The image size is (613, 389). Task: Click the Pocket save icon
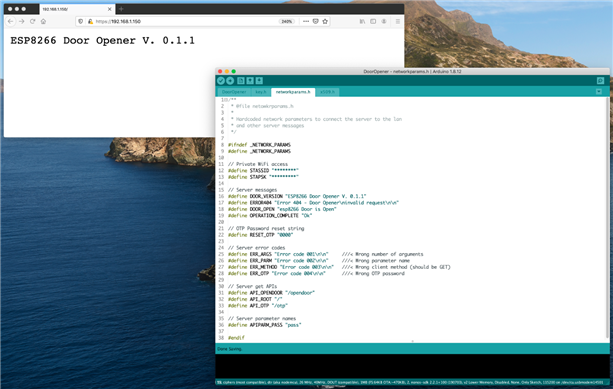(x=315, y=22)
